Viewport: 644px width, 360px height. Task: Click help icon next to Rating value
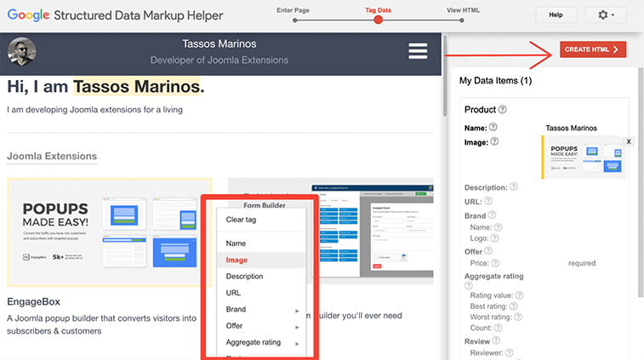point(519,295)
